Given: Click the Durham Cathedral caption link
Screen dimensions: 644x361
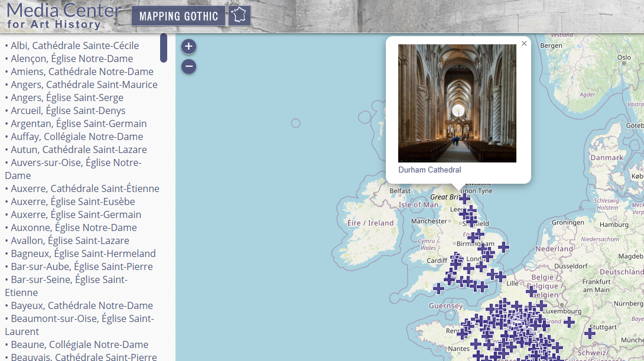Looking at the screenshot, I should pyautogui.click(x=430, y=170).
